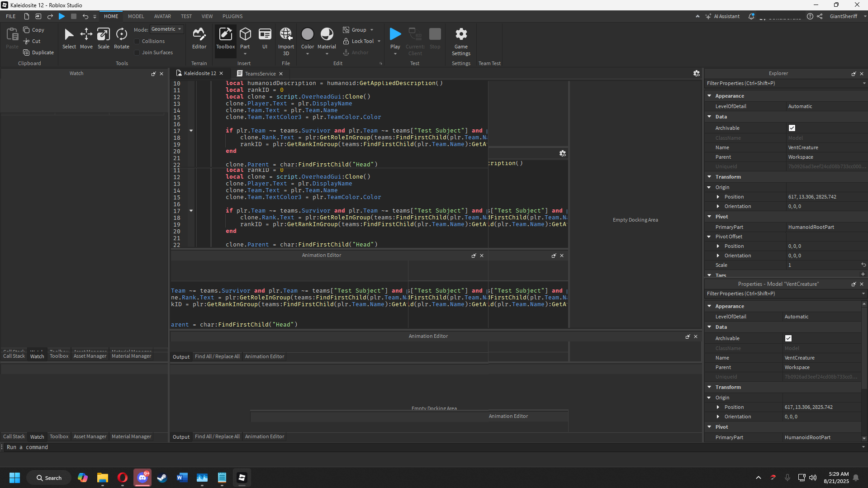Viewport: 868px width, 488px height.
Task: Expand Origin Position in Explorer properties
Action: (718, 197)
